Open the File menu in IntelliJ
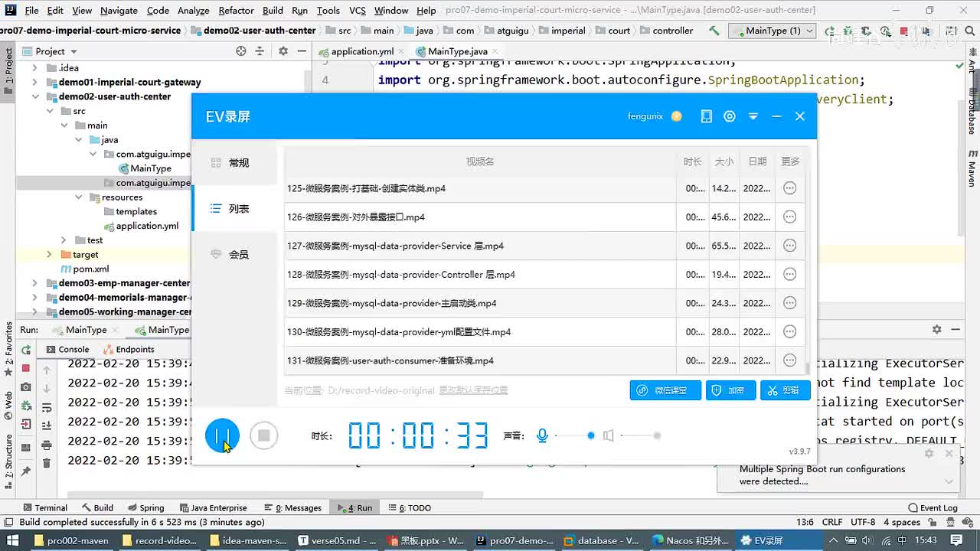Viewport: 980px width, 551px height. tap(31, 10)
